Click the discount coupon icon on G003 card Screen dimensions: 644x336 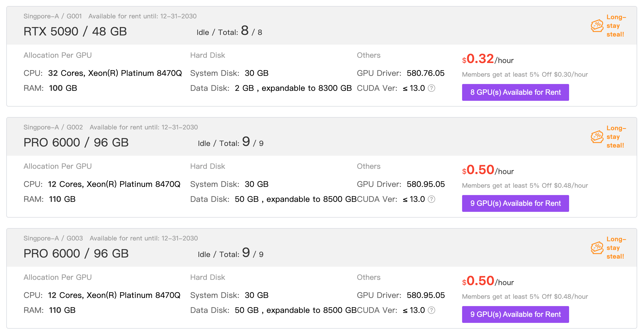tap(597, 248)
